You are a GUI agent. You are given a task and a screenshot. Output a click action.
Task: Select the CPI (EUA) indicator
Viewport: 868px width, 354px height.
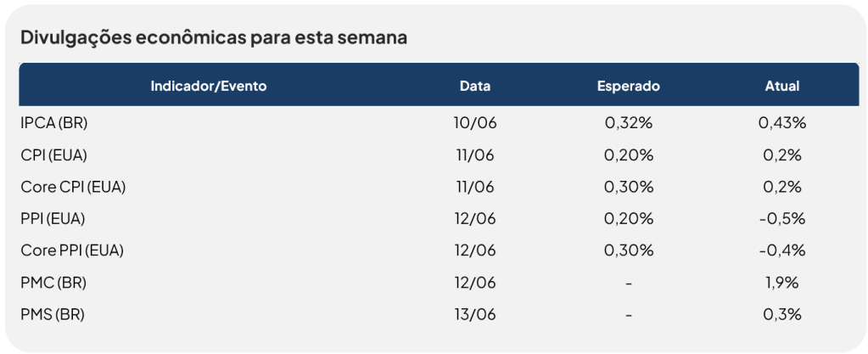click(x=54, y=155)
